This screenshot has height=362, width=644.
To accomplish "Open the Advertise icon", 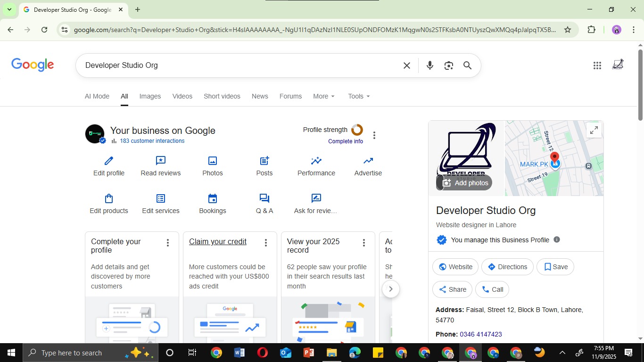I will pos(368,161).
